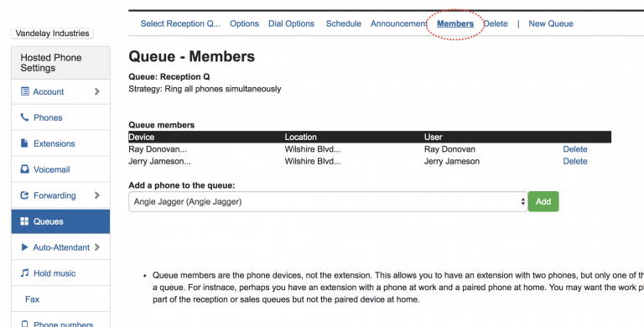Open the Phones sidebar item
Screen dimensions: 644x327
(x=60, y=117)
